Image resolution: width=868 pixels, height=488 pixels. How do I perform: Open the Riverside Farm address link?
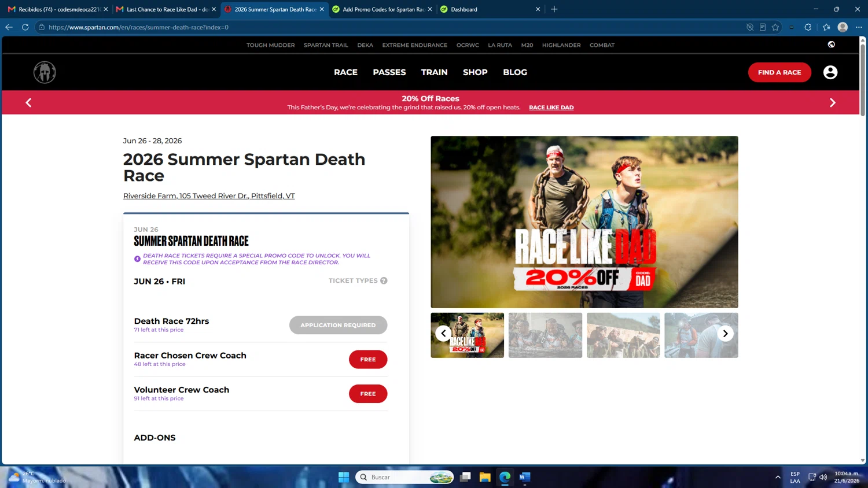pos(209,196)
